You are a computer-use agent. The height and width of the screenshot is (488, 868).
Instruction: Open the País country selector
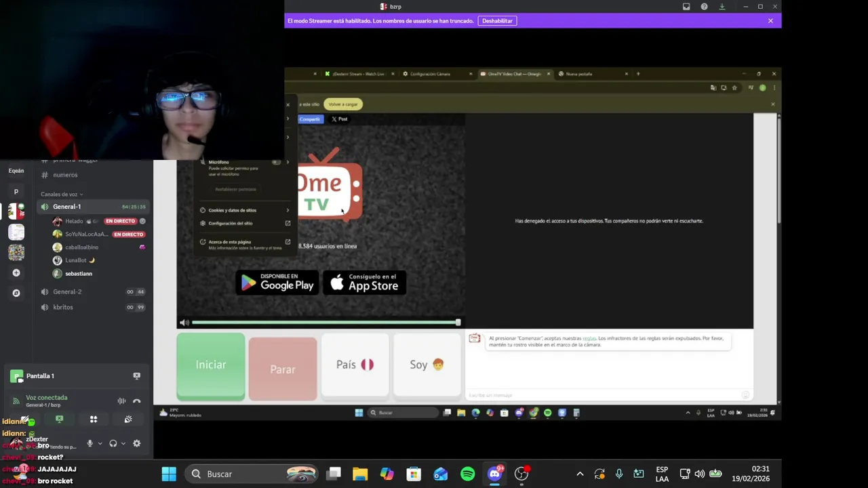355,365
